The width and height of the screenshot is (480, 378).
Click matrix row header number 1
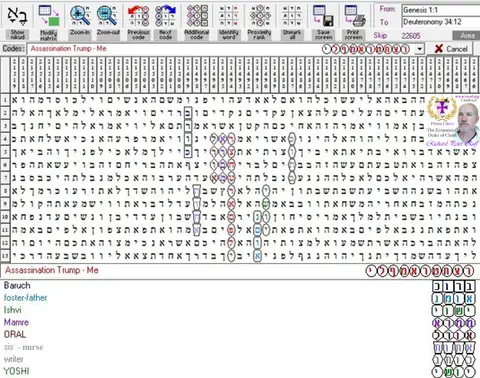click(x=5, y=100)
